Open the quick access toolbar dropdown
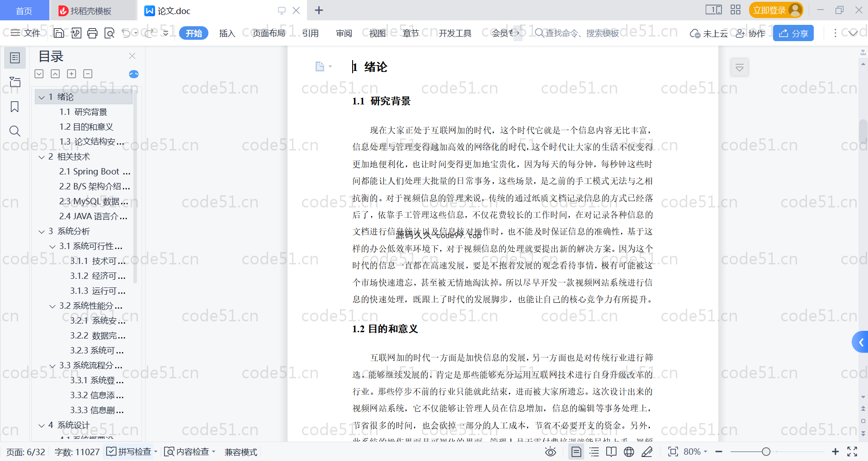Viewport: 868px width, 461px height. click(x=166, y=33)
